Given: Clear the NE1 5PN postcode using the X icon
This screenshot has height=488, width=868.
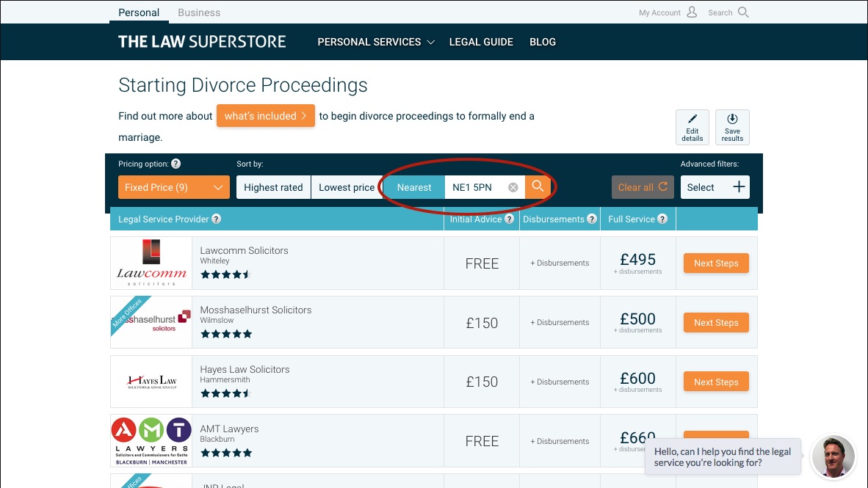Looking at the screenshot, I should tap(513, 186).
